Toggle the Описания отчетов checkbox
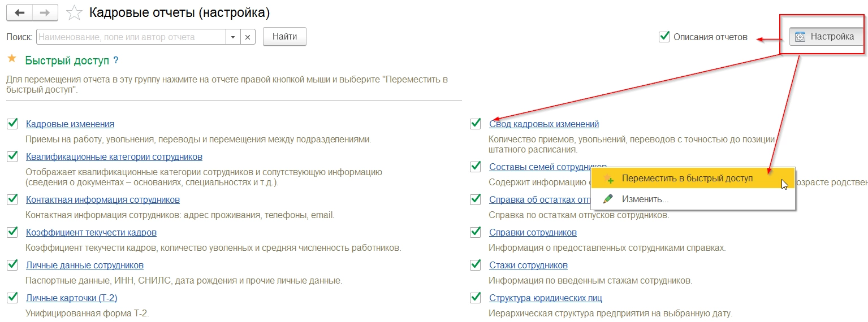The height and width of the screenshot is (322, 868). click(x=664, y=37)
